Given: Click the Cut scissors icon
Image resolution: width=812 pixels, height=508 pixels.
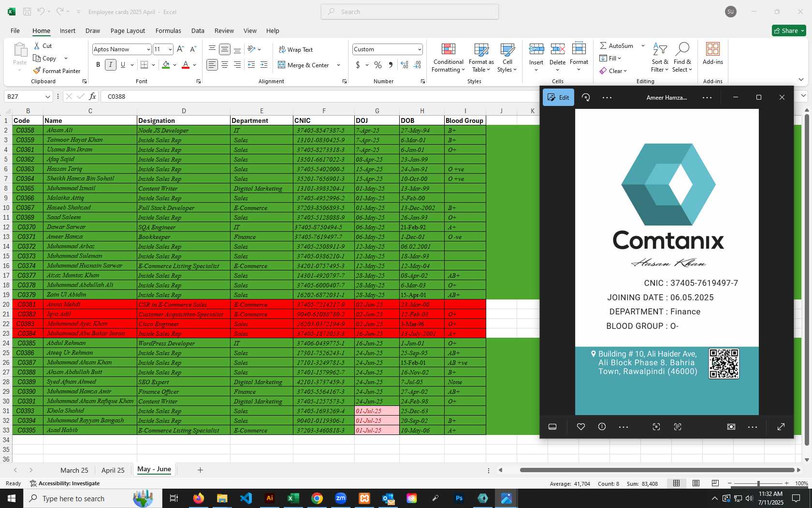Looking at the screenshot, I should (x=37, y=45).
